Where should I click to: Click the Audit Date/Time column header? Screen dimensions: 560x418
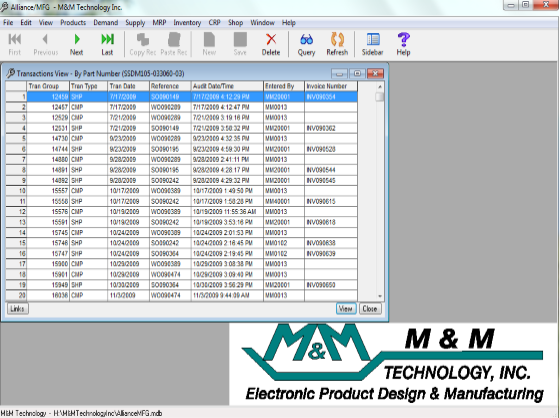(x=227, y=86)
